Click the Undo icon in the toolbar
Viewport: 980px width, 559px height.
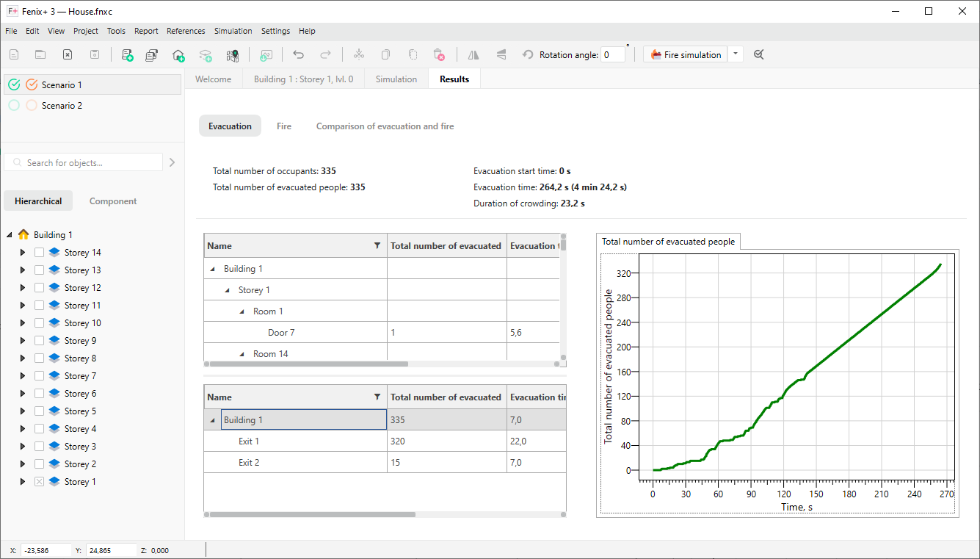(x=299, y=54)
